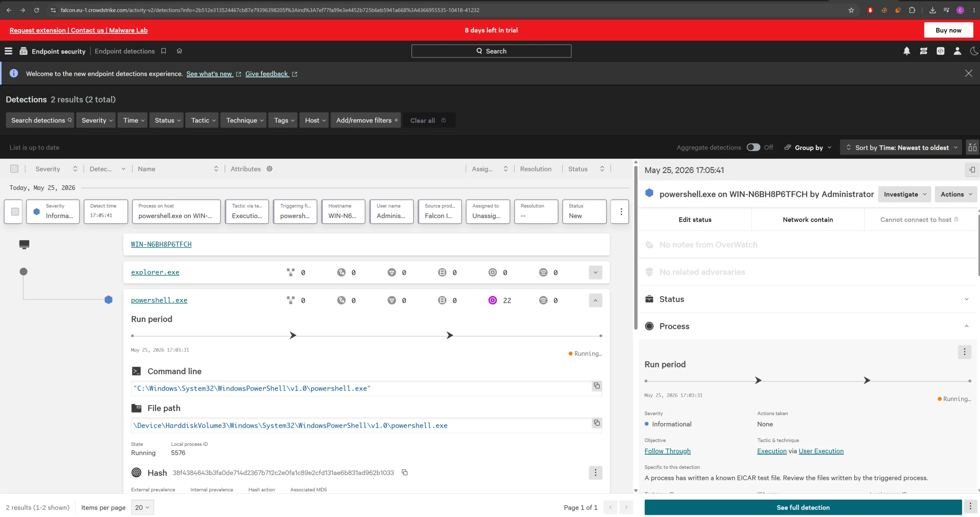Open browser downloads

pos(933,10)
